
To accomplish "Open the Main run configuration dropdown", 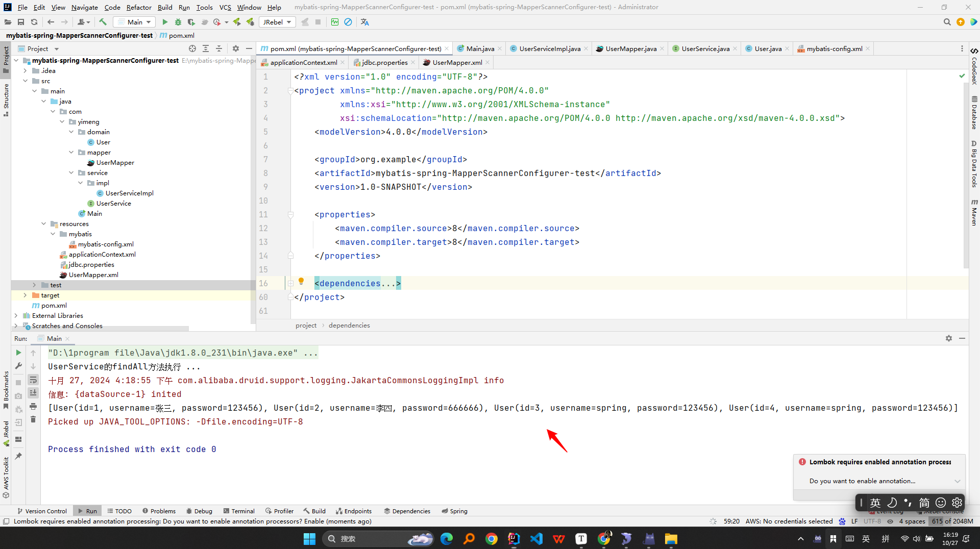I will click(134, 22).
